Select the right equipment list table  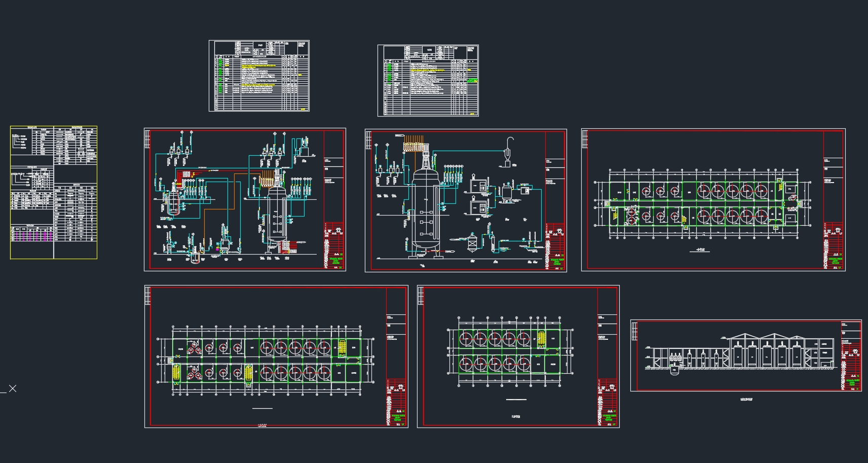428,81
